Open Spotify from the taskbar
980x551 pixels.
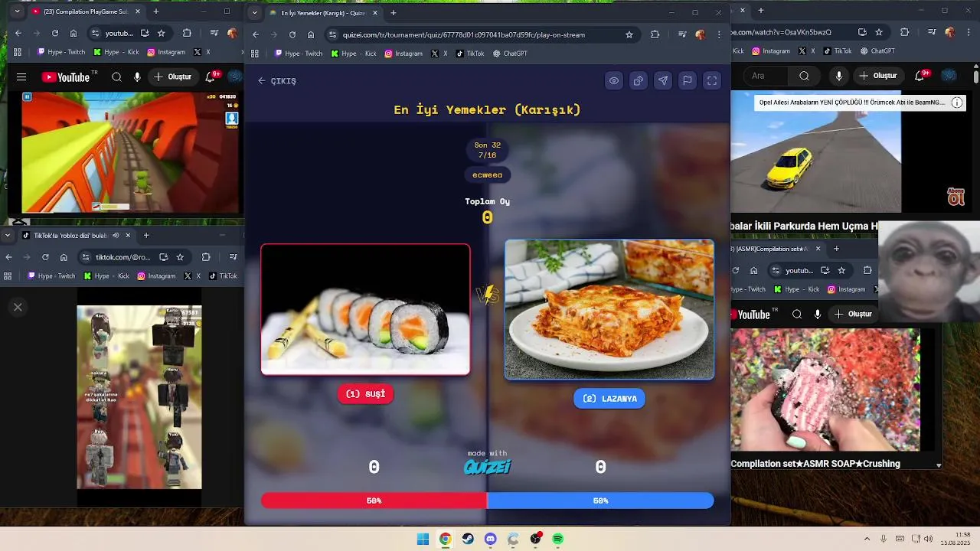click(x=558, y=539)
